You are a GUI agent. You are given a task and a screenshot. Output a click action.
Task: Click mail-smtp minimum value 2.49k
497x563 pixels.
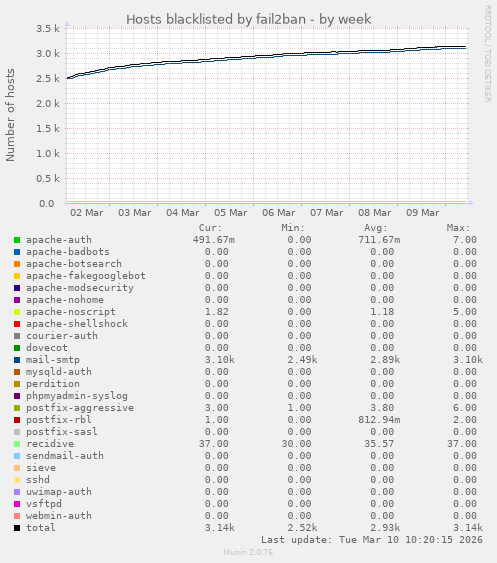click(x=302, y=360)
